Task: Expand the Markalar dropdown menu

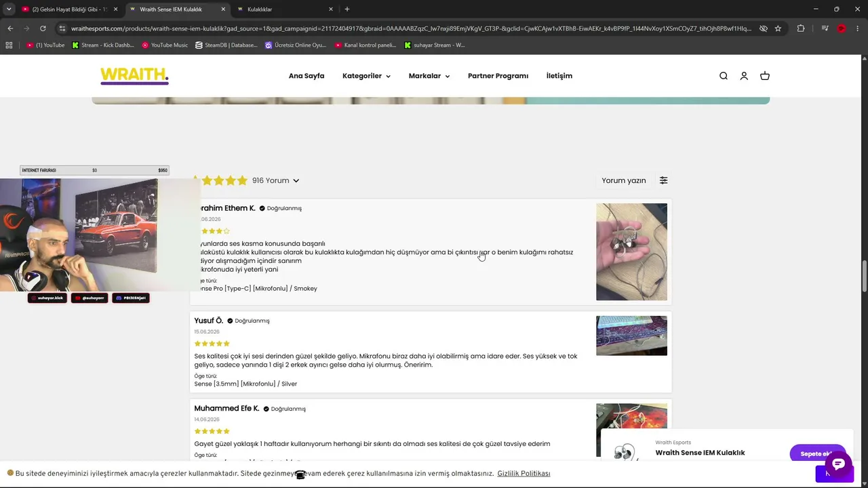Action: 429,76
